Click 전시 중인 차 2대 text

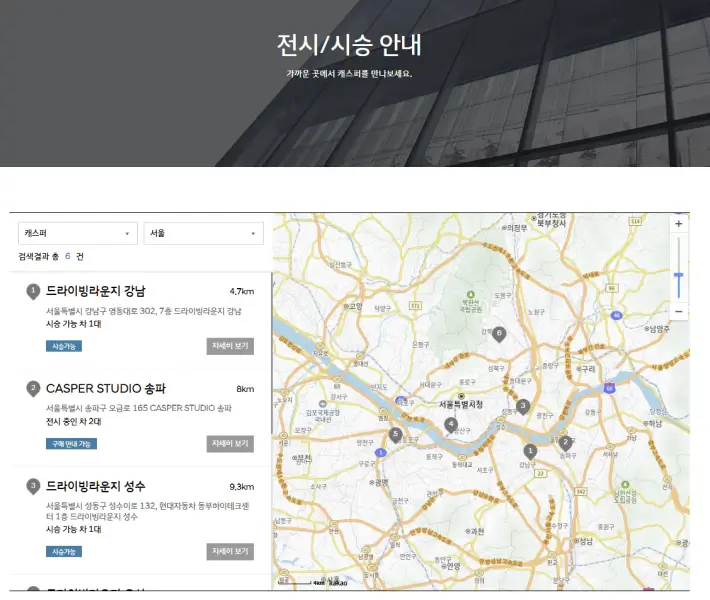pos(74,421)
